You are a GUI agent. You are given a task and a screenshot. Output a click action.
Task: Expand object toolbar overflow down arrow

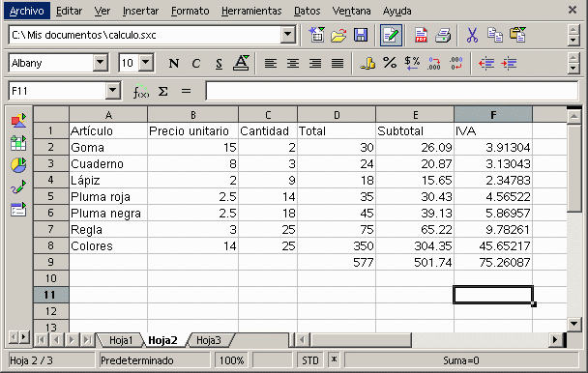point(573,69)
